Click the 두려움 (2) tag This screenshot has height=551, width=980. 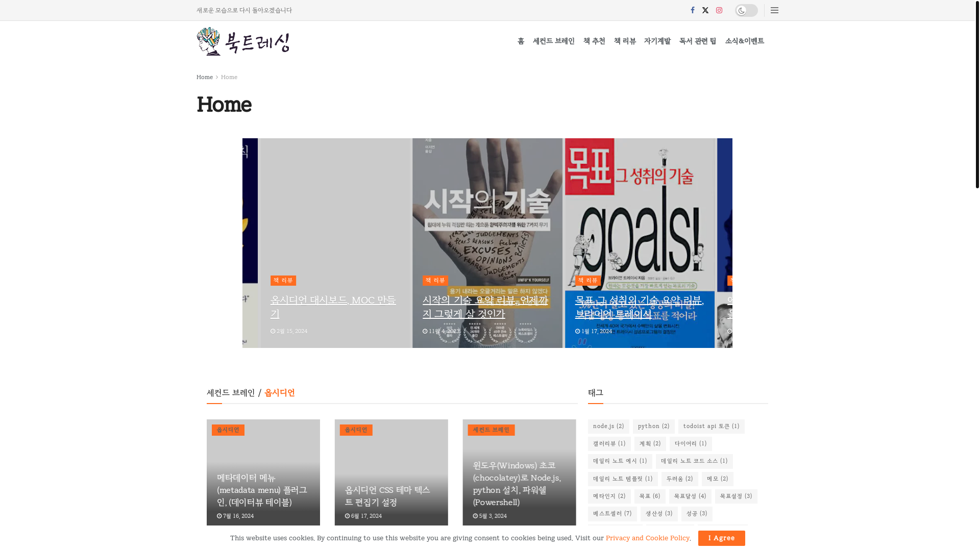(x=680, y=479)
